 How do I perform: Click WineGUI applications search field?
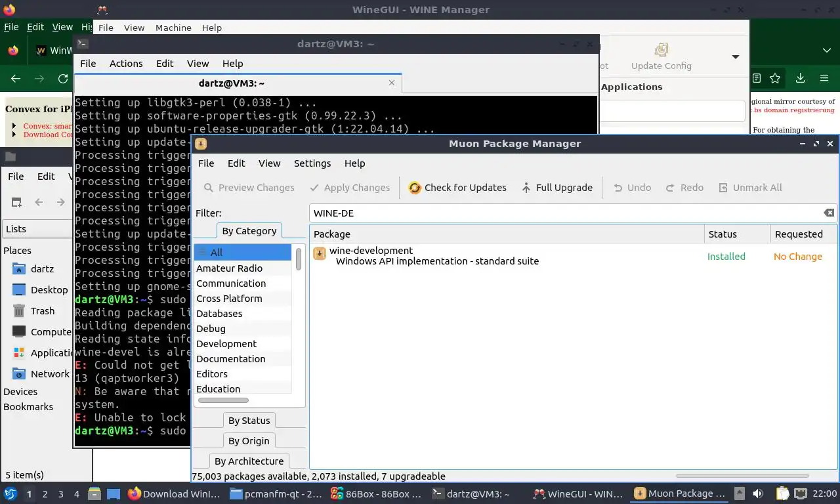pos(673,111)
